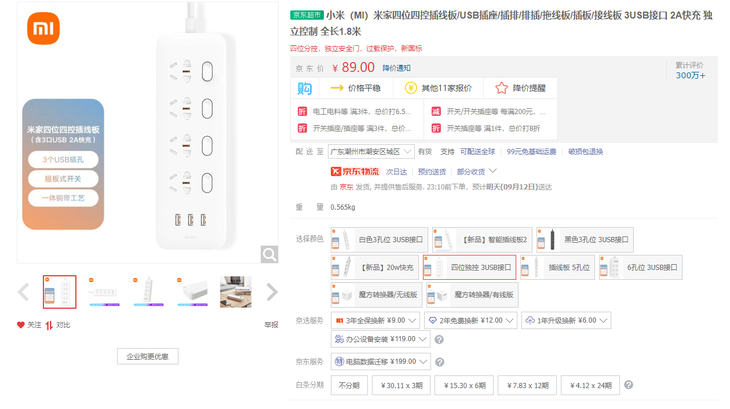Show previous thumbnails with left arrow
The image size is (730, 409).
click(x=23, y=292)
